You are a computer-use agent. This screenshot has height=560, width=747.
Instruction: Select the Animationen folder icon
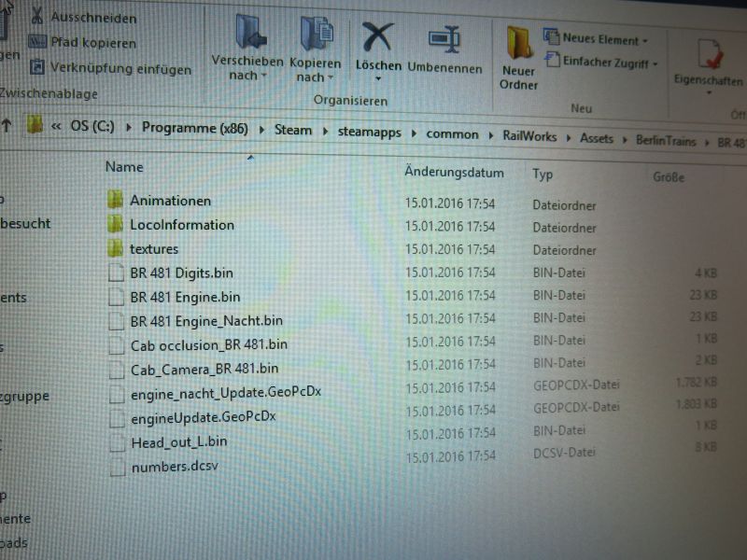[115, 199]
